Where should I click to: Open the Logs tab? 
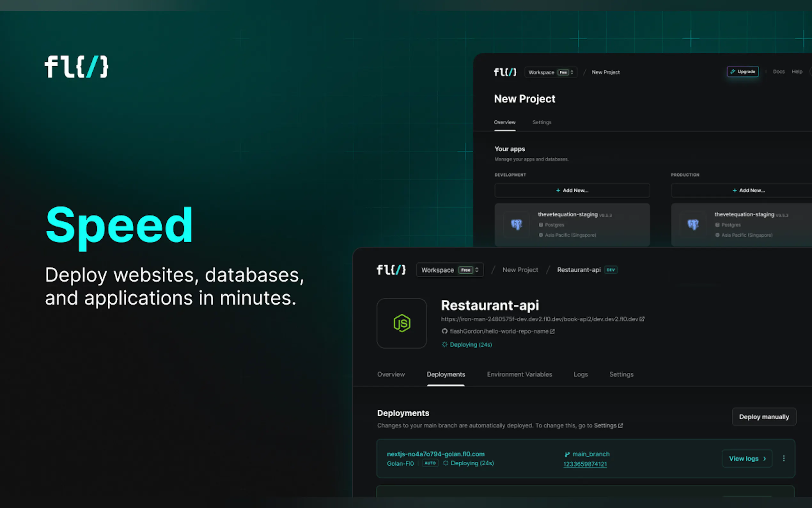[580, 374]
